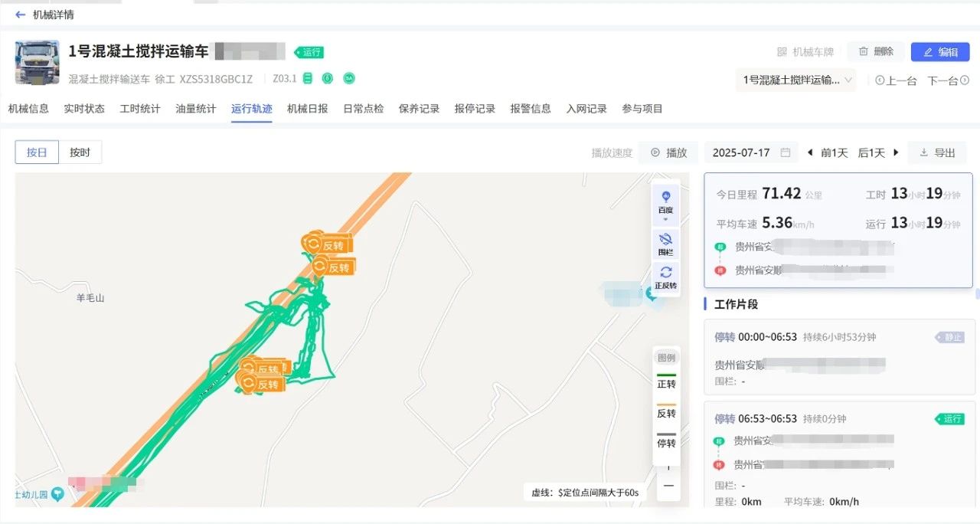Click the orange 反转 legend entry
Image resolution: width=980 pixels, height=524 pixels.
[x=666, y=410]
